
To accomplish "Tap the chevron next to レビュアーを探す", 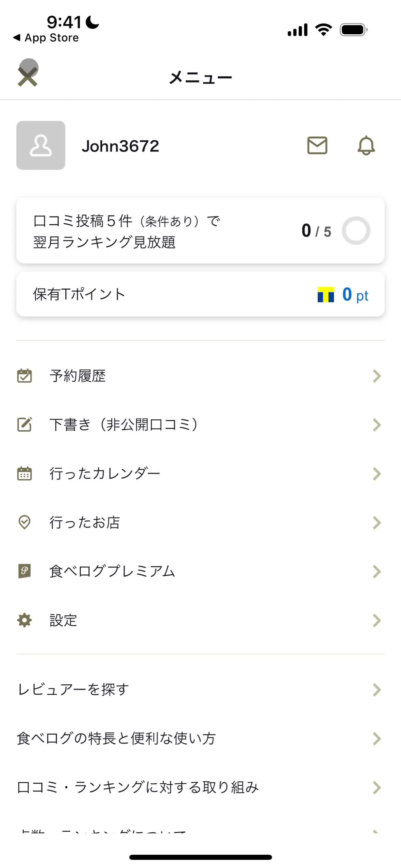I will [x=377, y=690].
